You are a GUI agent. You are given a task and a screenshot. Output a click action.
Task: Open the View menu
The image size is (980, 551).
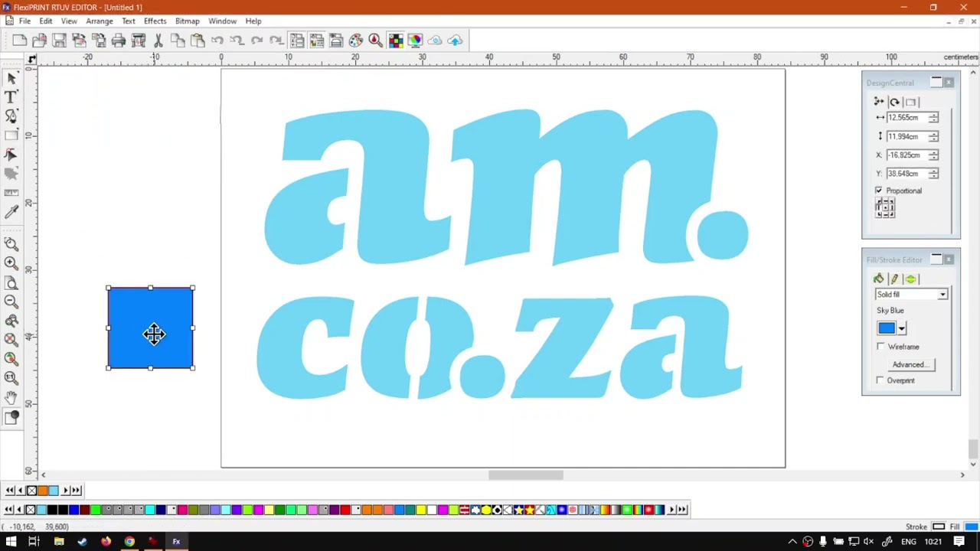[69, 21]
